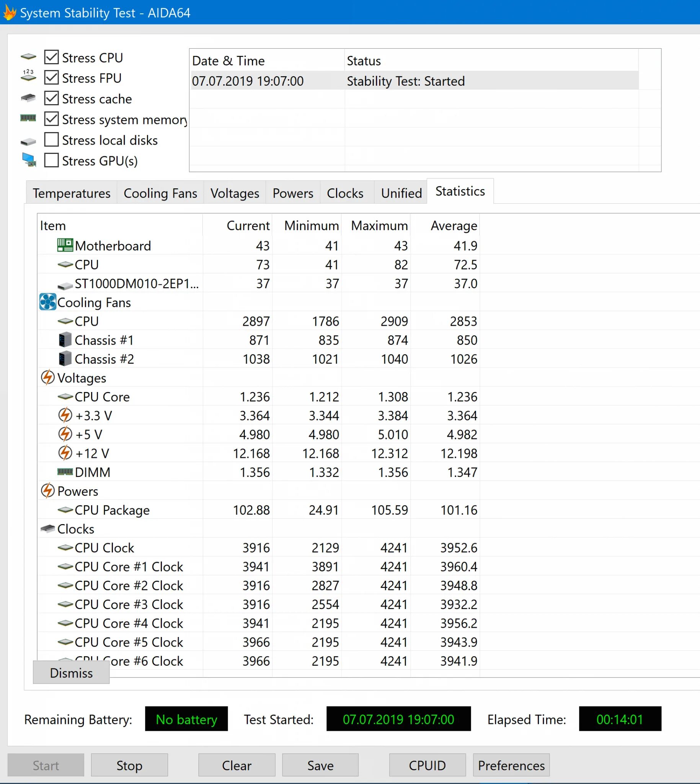Select the Stability Test: Started log row
Viewport: 700px width, 784px height.
click(414, 81)
